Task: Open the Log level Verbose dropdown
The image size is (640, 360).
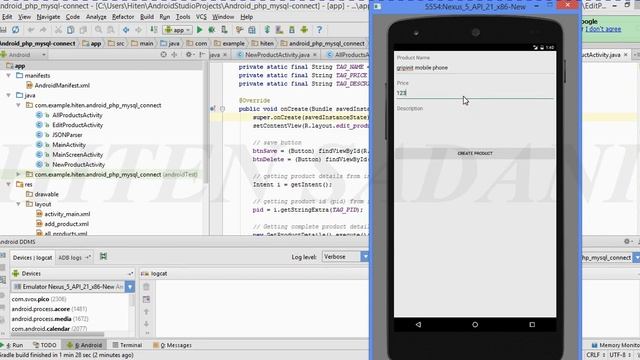Action: coord(345,257)
